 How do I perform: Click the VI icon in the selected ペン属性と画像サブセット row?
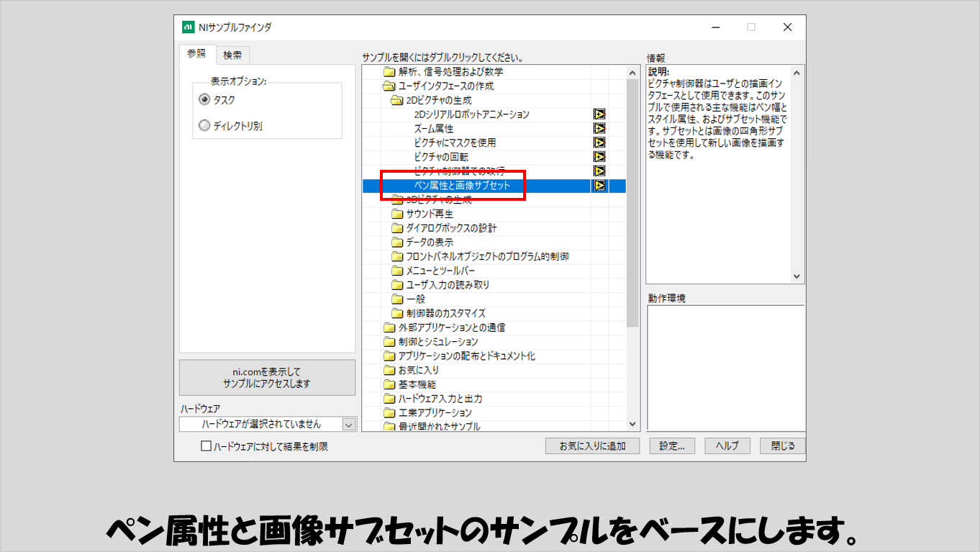point(599,186)
